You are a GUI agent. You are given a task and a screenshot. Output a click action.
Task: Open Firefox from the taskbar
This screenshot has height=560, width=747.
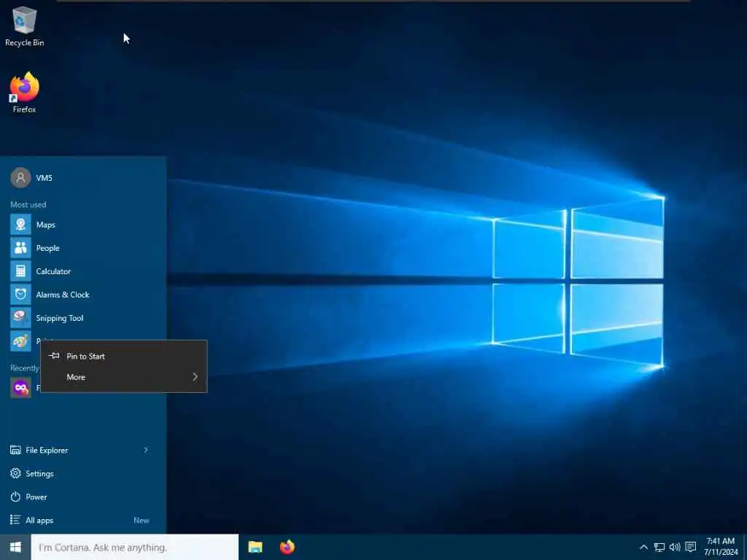(x=287, y=547)
